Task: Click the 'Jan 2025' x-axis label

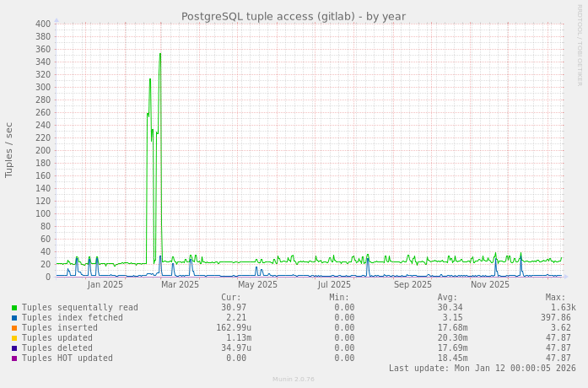Action: (105, 285)
